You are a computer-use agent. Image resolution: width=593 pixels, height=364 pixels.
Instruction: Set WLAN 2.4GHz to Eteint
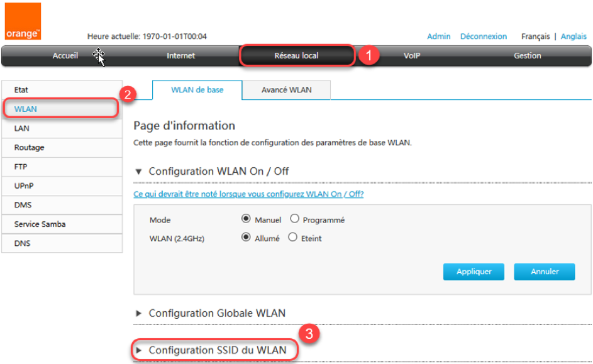pyautogui.click(x=292, y=238)
